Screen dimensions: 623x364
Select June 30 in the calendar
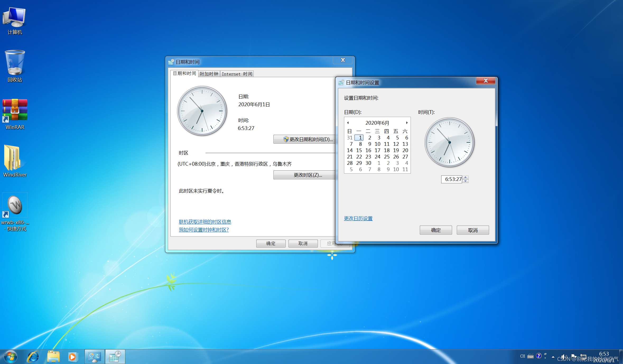click(368, 163)
